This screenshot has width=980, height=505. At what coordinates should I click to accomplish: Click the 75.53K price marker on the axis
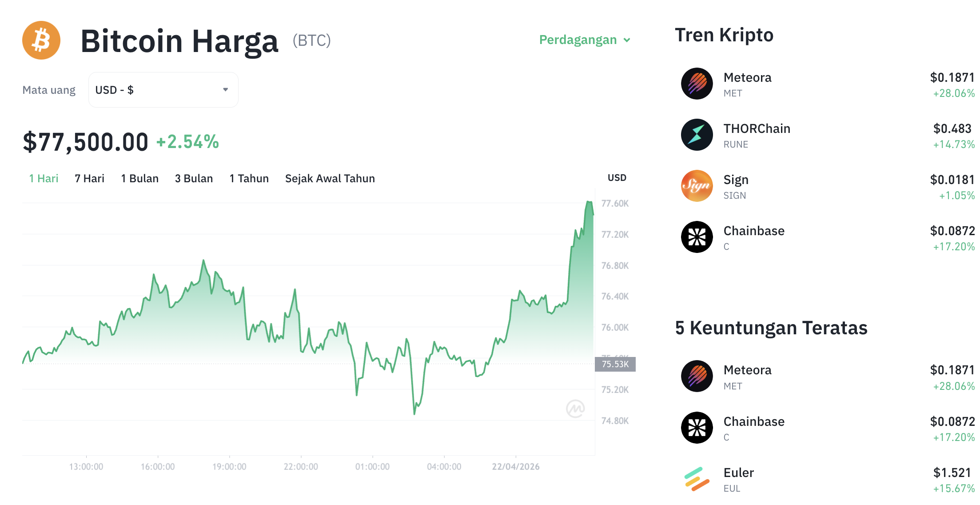click(616, 364)
